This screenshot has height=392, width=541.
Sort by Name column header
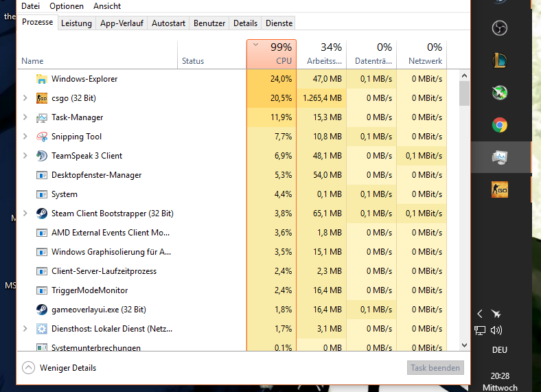[97, 54]
